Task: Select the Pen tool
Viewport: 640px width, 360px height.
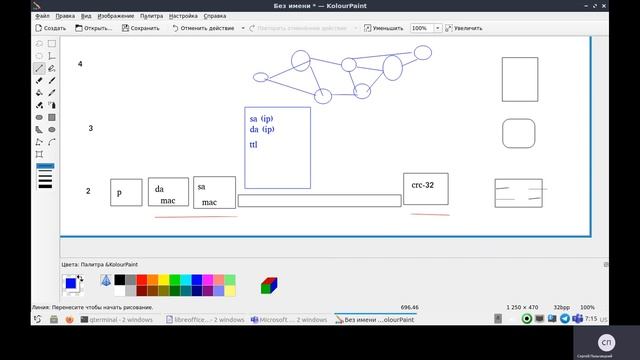Action: tap(52, 68)
